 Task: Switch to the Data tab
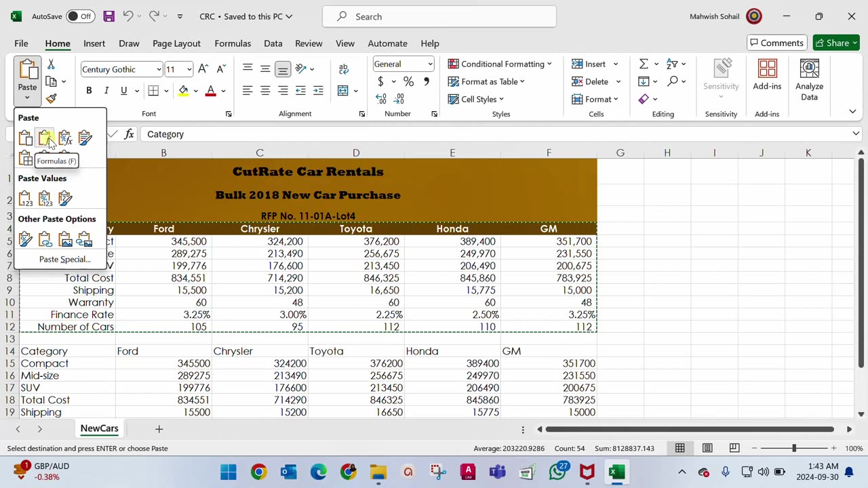(x=273, y=43)
